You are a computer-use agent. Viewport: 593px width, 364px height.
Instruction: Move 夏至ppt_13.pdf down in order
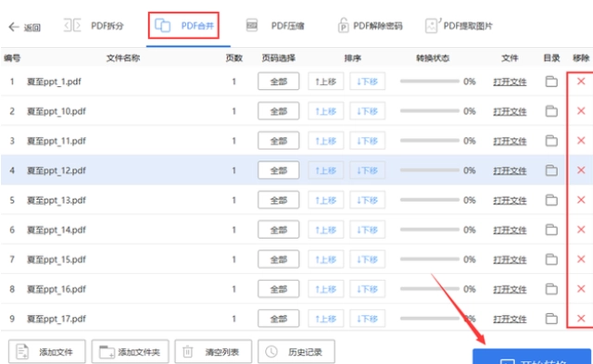point(367,200)
